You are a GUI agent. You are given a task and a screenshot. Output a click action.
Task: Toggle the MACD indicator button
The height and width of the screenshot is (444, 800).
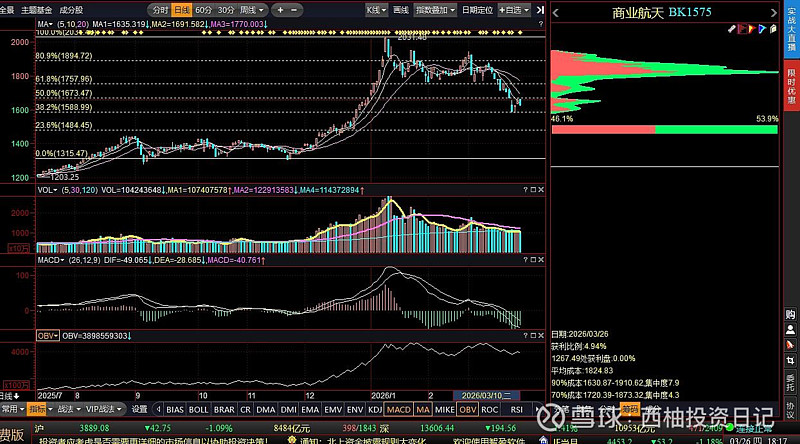(x=398, y=409)
